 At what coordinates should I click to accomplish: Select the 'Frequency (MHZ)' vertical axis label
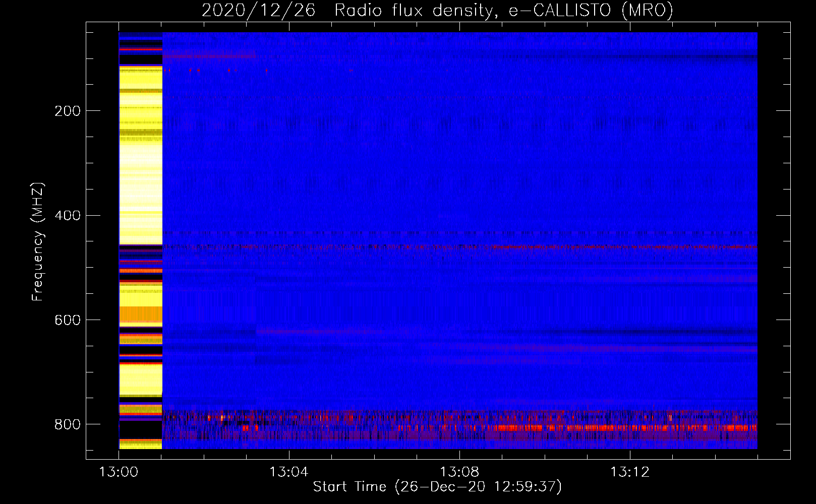38,242
